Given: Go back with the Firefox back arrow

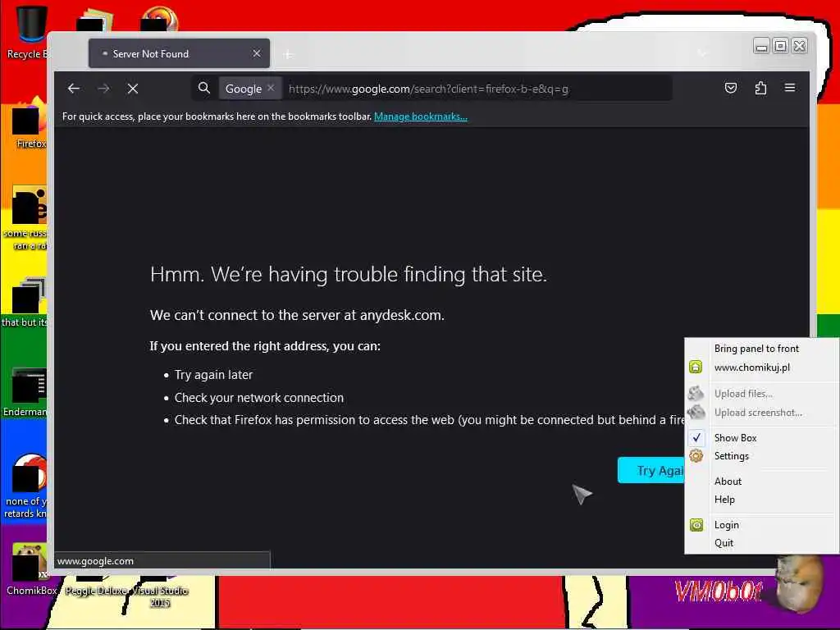Looking at the screenshot, I should [x=73, y=89].
